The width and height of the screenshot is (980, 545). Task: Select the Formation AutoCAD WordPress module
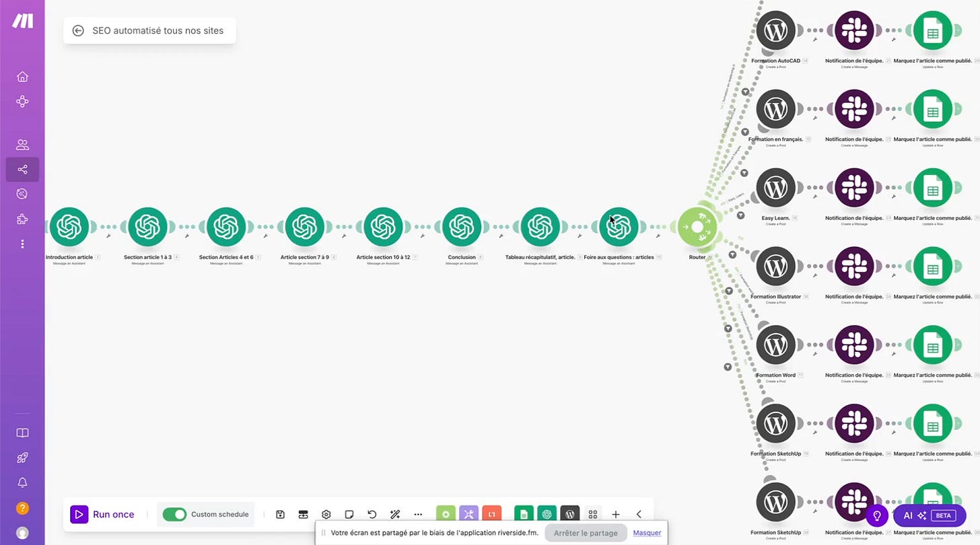tap(776, 30)
